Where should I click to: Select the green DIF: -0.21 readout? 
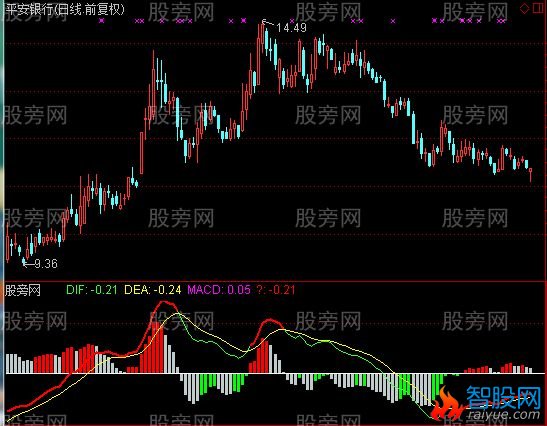91,290
